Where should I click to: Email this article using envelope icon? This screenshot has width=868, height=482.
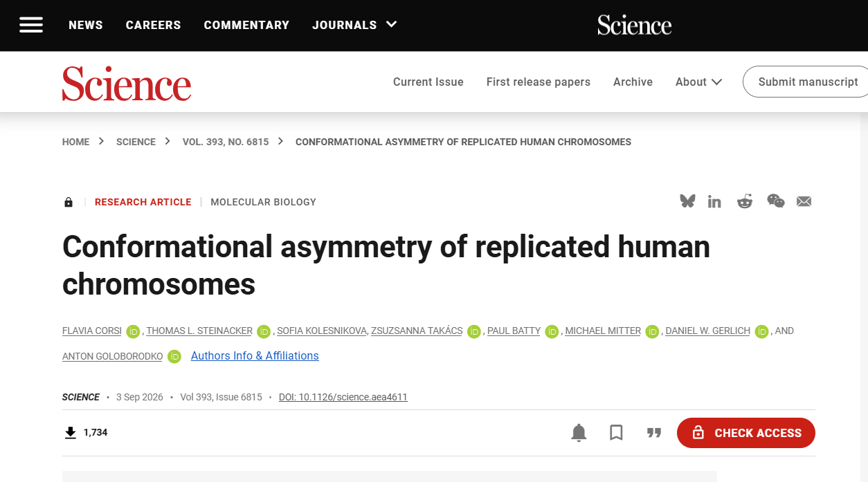[x=804, y=201]
